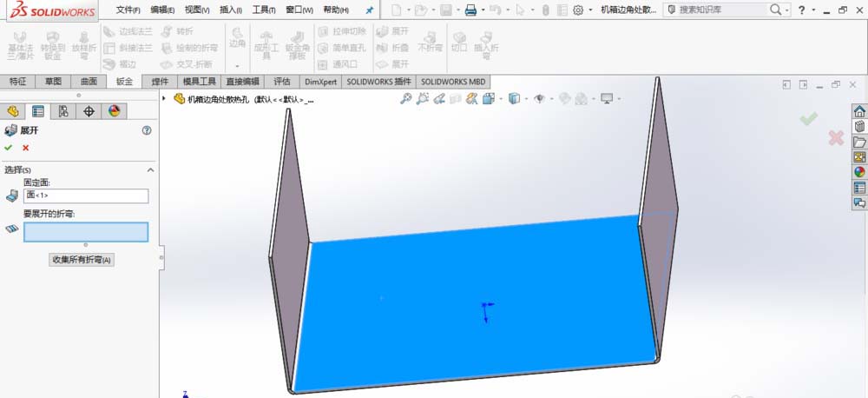
Task: Switch to the 模具工具 tab
Action: click(200, 82)
